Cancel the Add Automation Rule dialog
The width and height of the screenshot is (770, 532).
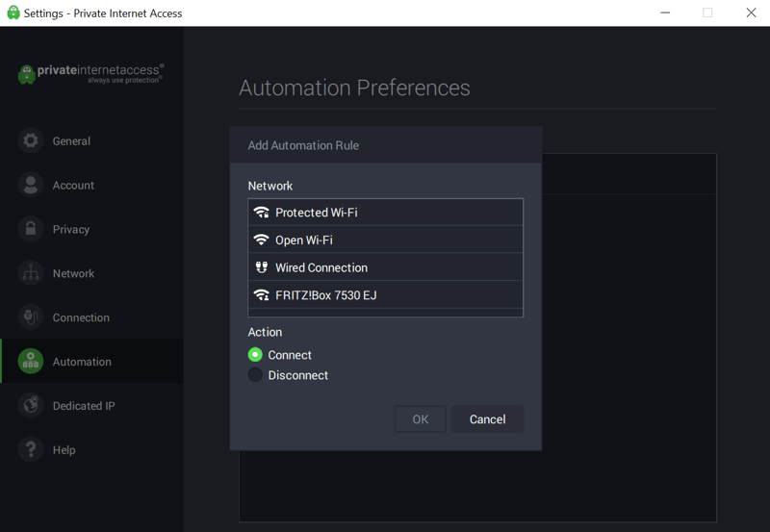click(487, 419)
